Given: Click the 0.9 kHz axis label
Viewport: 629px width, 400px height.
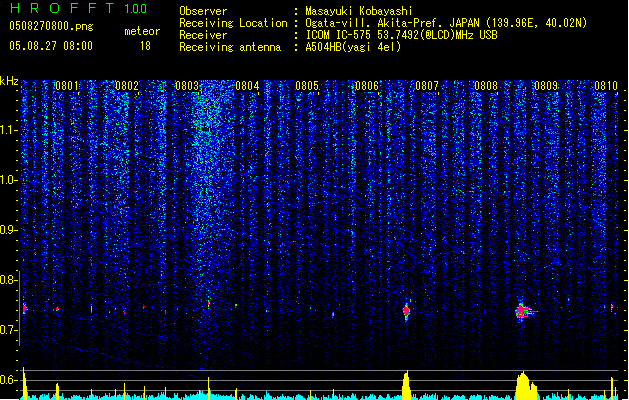Looking at the screenshot, I should pyautogui.click(x=8, y=230).
